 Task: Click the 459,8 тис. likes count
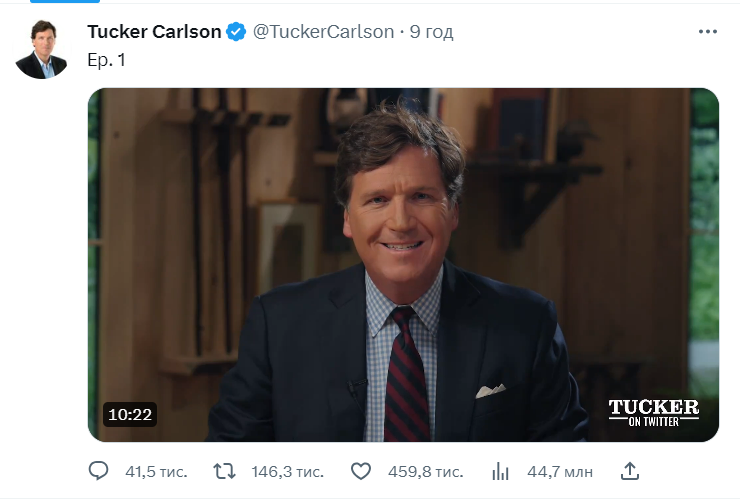coord(425,472)
